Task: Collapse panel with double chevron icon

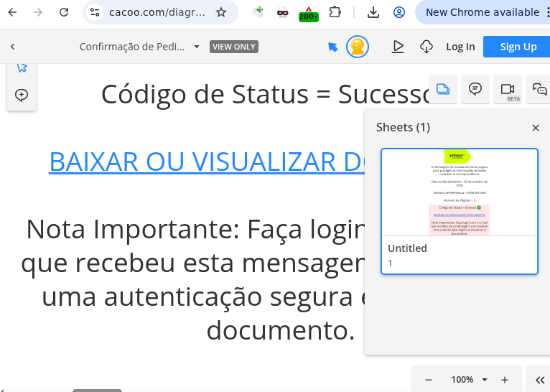Action: click(x=540, y=380)
